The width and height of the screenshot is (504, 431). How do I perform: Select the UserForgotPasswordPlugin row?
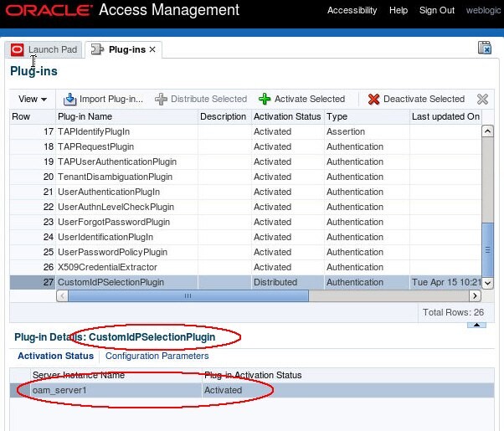point(245,223)
